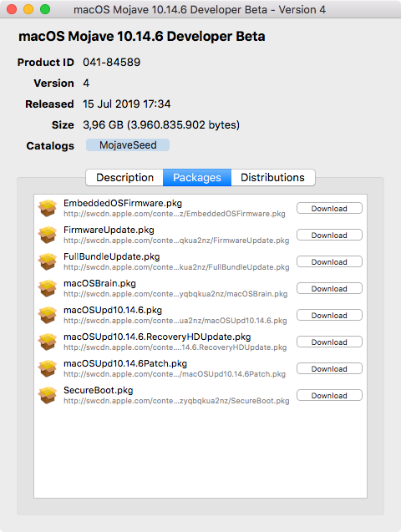This screenshot has width=401, height=532.
Task: Select the EmbeddedOSFirmware.pkg file name
Action: (x=123, y=203)
